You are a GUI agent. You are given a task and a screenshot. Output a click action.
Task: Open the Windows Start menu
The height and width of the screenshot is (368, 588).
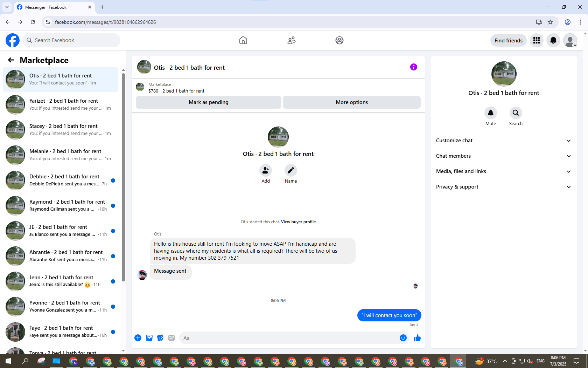(8, 361)
